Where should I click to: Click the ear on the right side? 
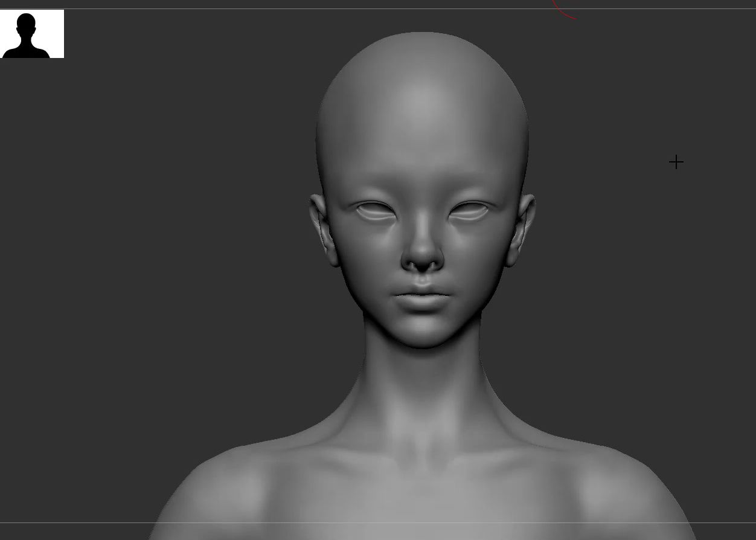click(523, 230)
